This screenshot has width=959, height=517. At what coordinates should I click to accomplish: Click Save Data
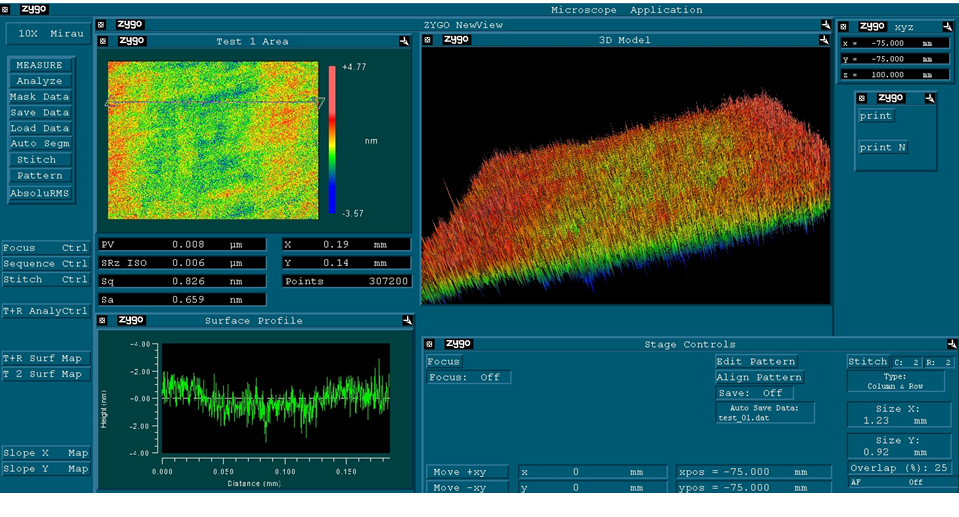click(41, 113)
